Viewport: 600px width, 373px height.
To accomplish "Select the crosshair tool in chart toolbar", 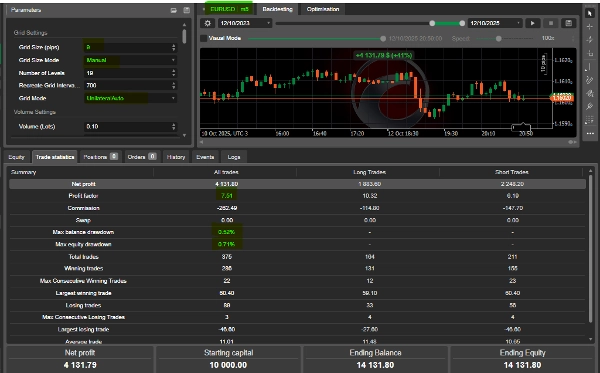I will [x=590, y=27].
